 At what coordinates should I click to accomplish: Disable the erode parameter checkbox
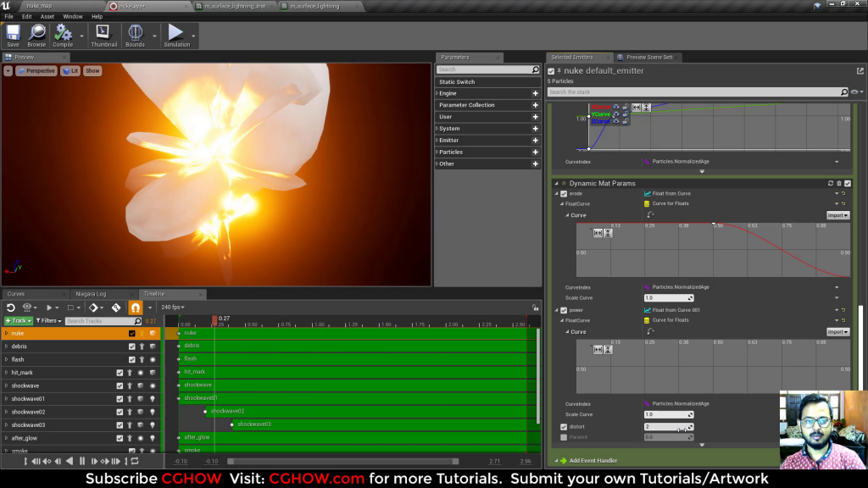tap(565, 193)
